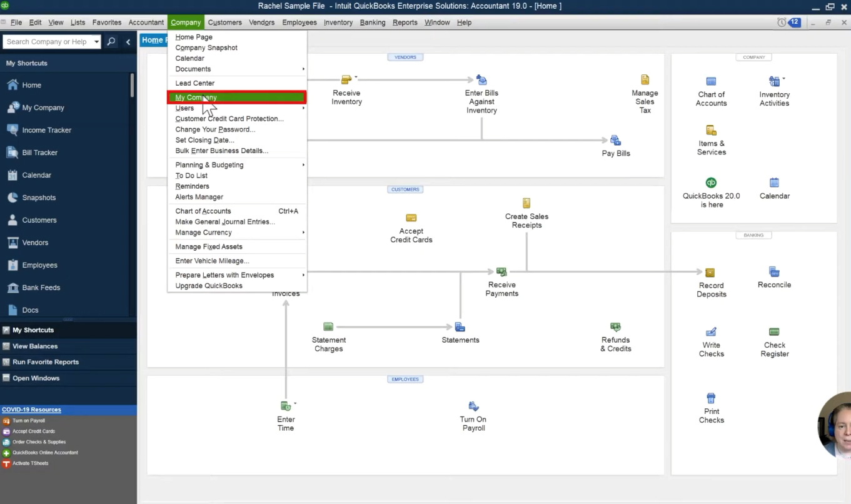Screen dimensions: 851x504
Task: Open the Open Windows section
Action: (x=68, y=378)
